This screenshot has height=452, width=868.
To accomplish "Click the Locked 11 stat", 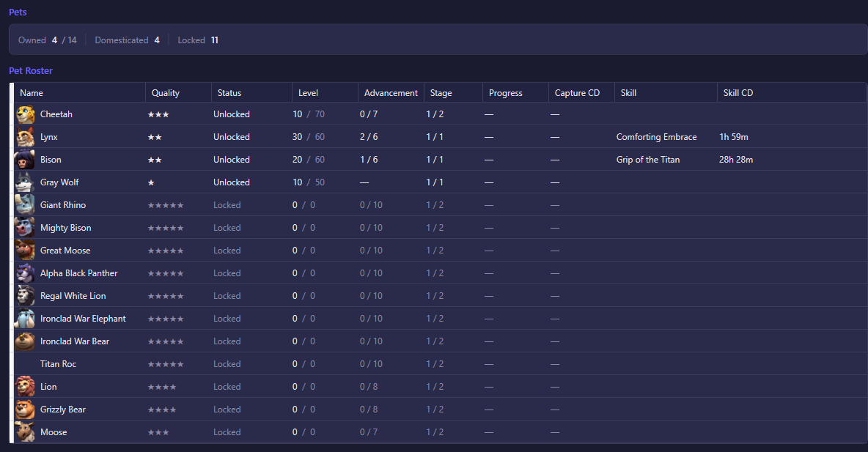I will pos(198,40).
